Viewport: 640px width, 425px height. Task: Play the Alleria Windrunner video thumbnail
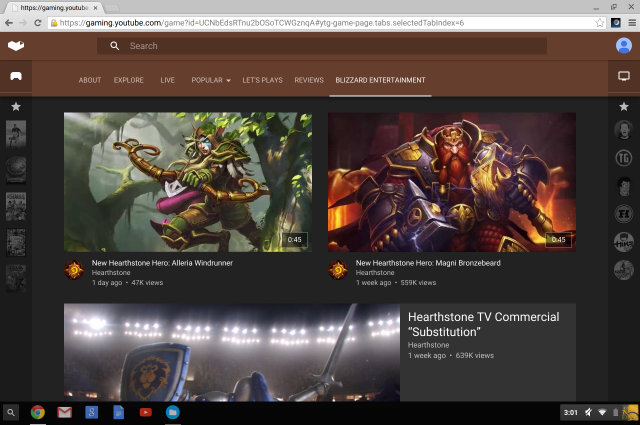[188, 182]
